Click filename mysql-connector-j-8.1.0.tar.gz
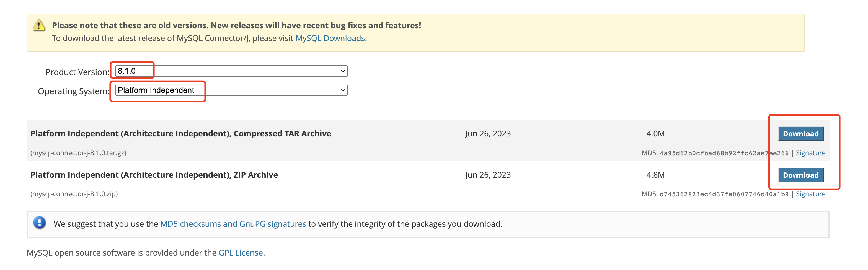The width and height of the screenshot is (868, 270). point(78,153)
